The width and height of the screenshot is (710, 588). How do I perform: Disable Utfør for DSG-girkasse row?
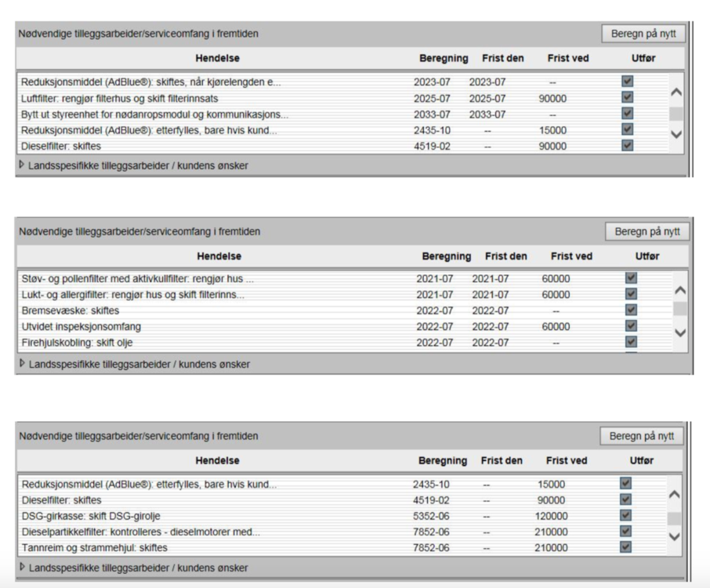point(625,515)
